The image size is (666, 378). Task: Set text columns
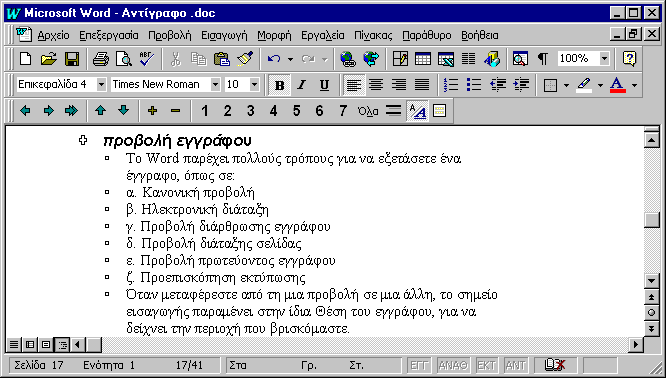click(468, 59)
